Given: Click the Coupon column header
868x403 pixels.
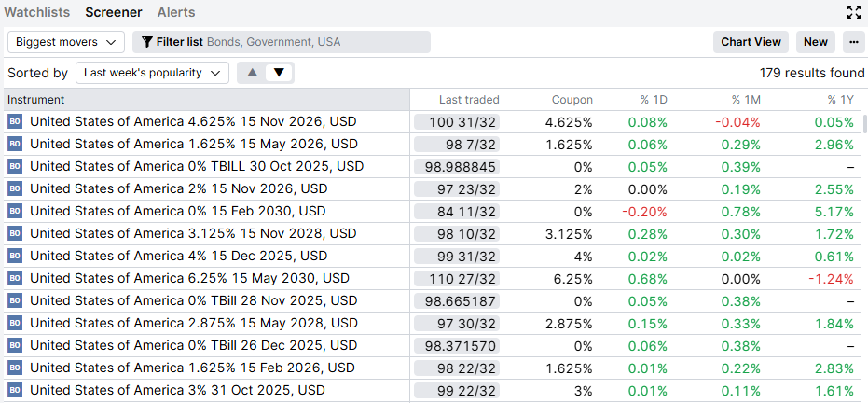Looking at the screenshot, I should [572, 100].
